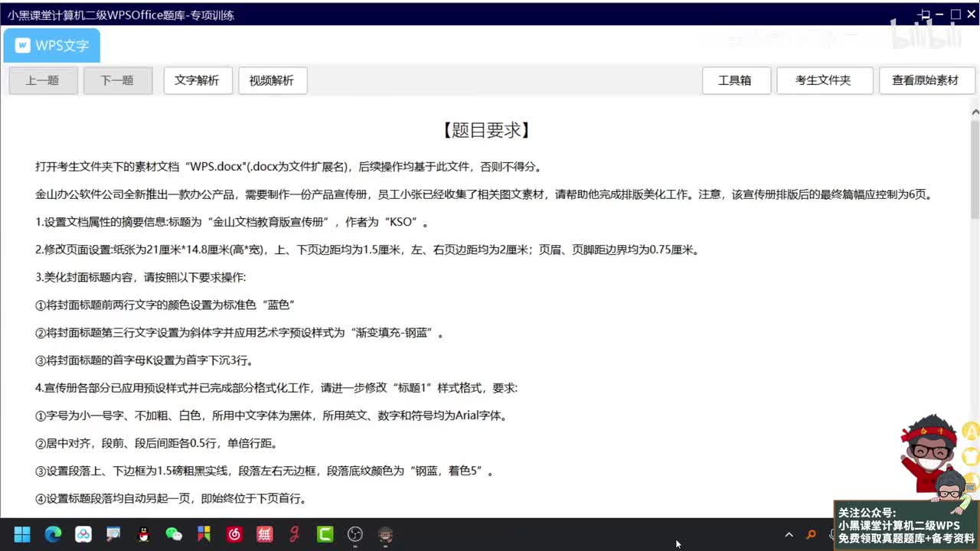Open the 小黑课堂 avatar icon on taskbar

click(x=386, y=534)
